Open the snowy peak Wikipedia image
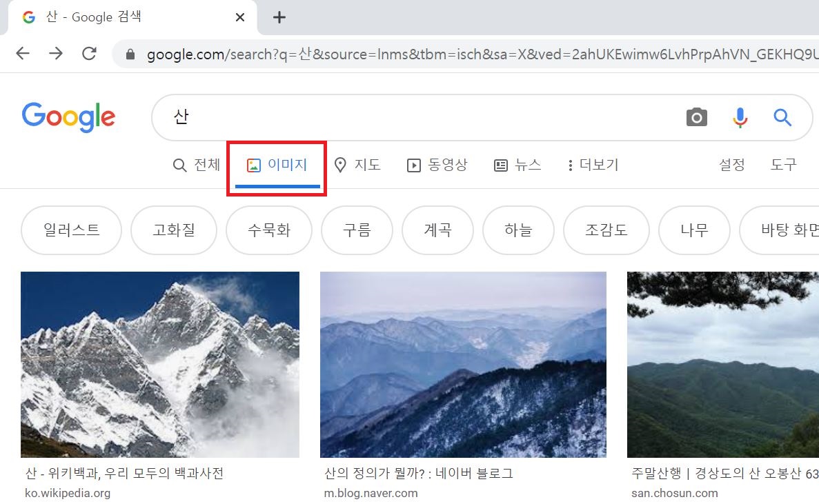The image size is (819, 504). pos(160,365)
